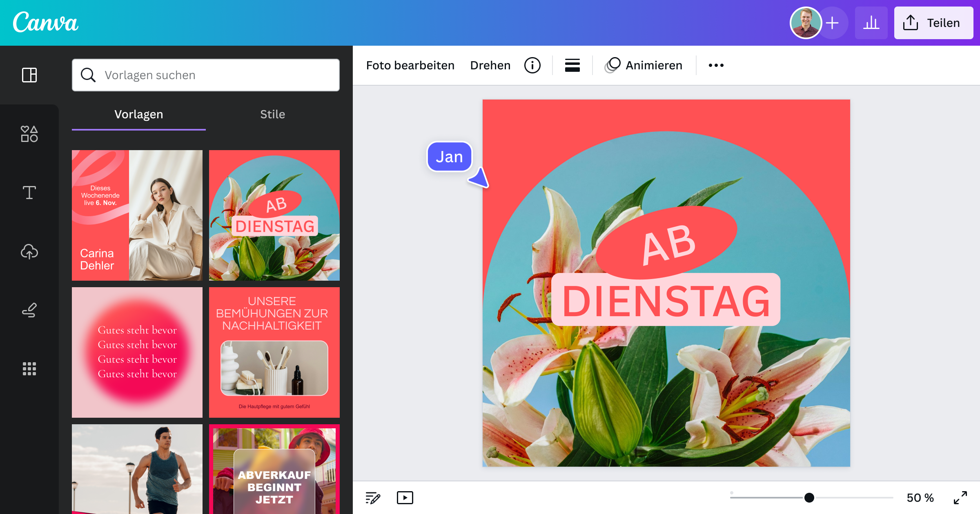Open the insights bar chart icon

(x=871, y=23)
